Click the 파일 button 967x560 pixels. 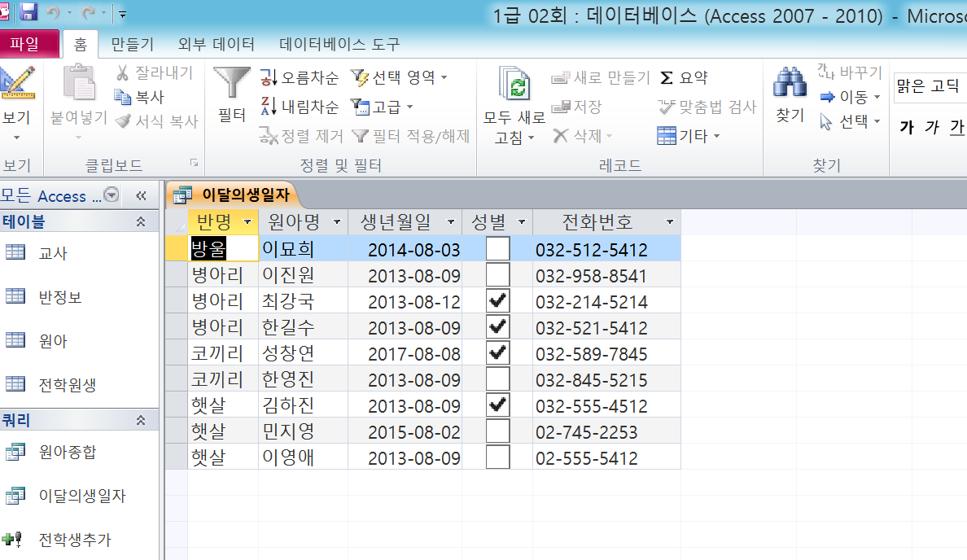pos(29,45)
